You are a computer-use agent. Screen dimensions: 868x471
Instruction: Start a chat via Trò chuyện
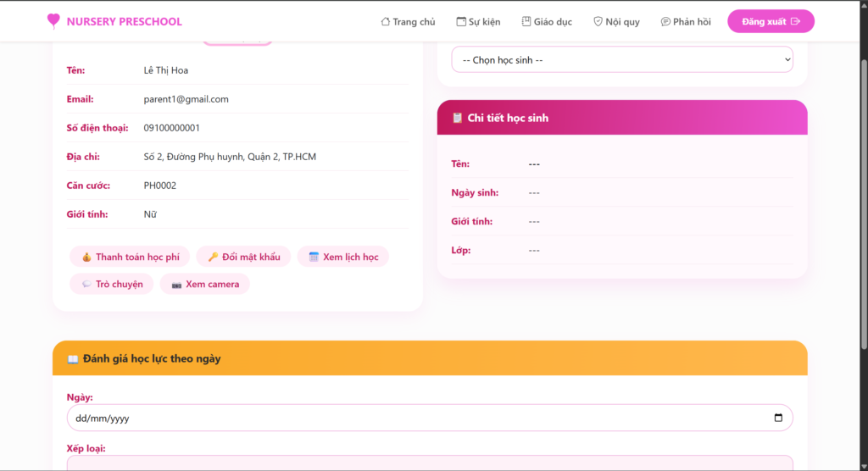[112, 285]
